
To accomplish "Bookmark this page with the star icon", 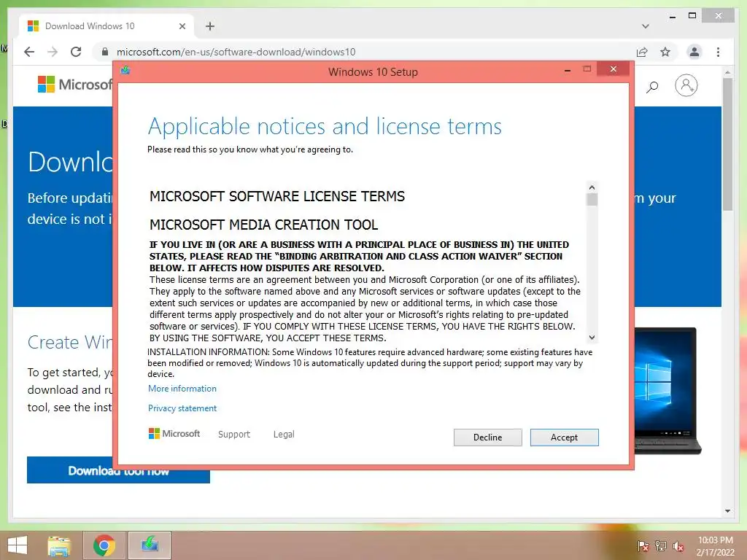I will point(665,52).
